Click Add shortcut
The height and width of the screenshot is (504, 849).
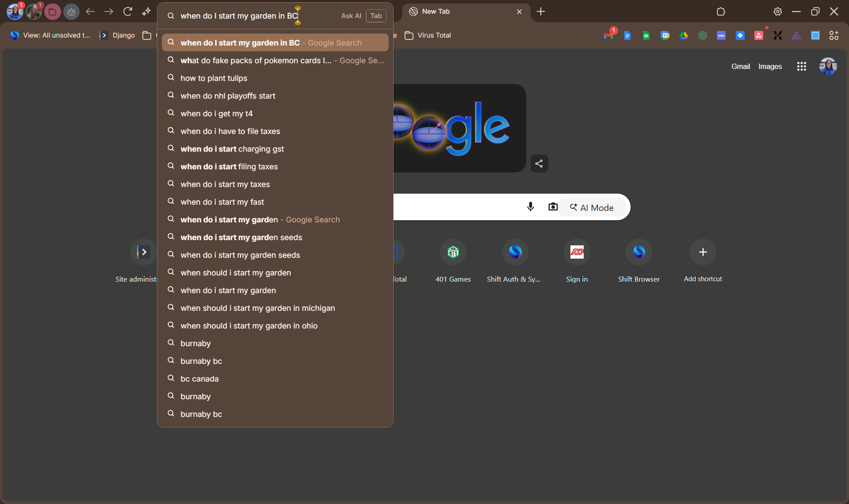[x=703, y=262]
